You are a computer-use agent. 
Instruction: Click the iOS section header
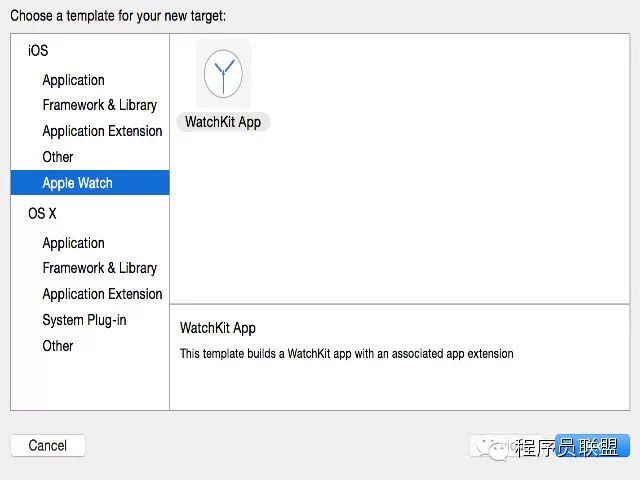38,50
